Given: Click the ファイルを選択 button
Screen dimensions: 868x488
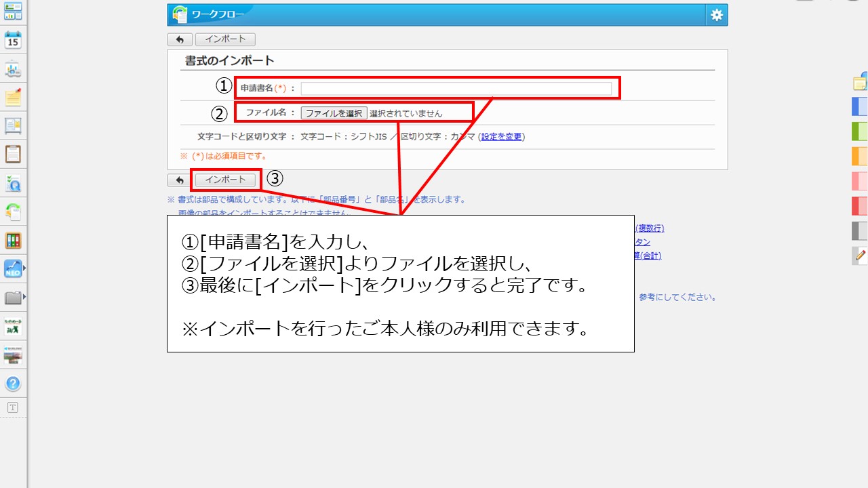Looking at the screenshot, I should 334,113.
